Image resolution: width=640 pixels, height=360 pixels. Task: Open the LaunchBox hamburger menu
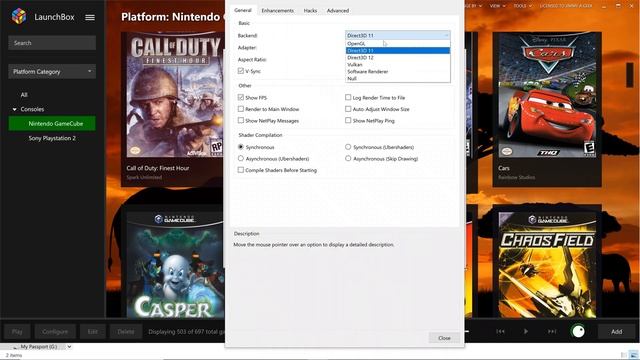click(90, 17)
